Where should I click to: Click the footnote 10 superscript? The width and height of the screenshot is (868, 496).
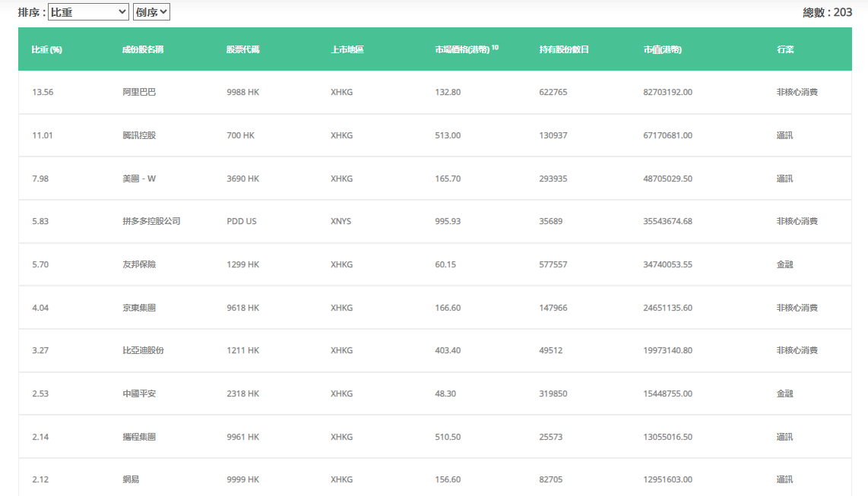[x=495, y=48]
